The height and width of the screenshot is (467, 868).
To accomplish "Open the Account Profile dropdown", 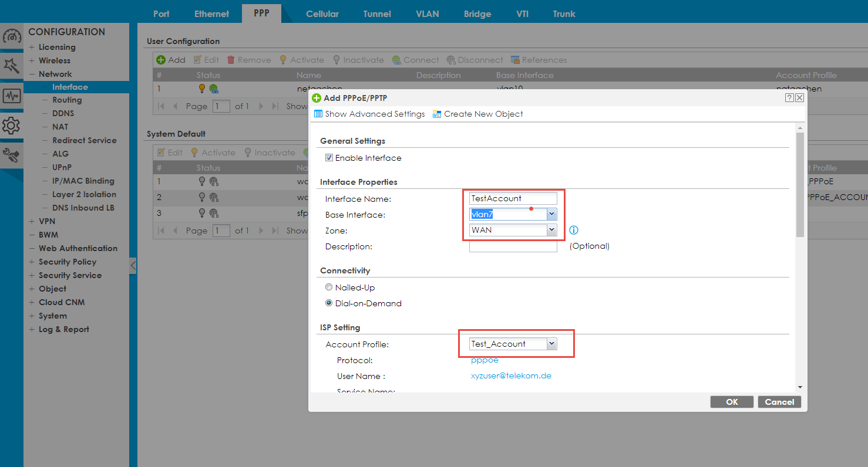I will [x=551, y=344].
